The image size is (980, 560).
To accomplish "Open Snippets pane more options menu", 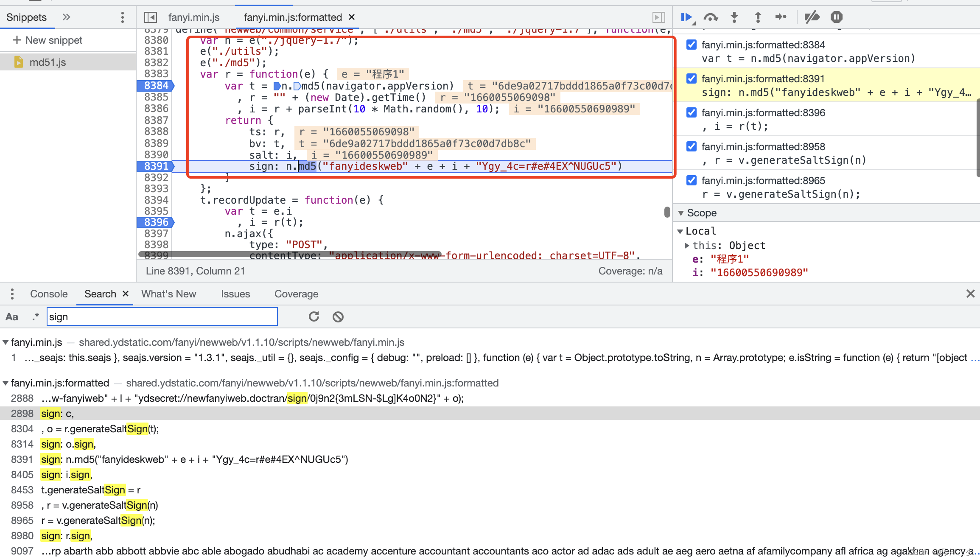I will (123, 17).
